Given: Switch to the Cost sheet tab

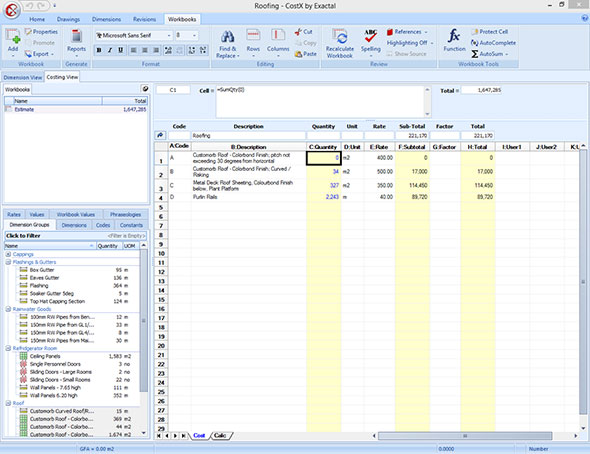Looking at the screenshot, I should point(199,436).
